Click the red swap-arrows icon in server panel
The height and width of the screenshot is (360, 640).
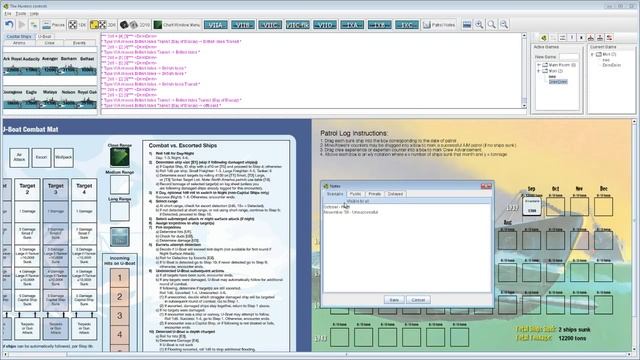[609, 38]
